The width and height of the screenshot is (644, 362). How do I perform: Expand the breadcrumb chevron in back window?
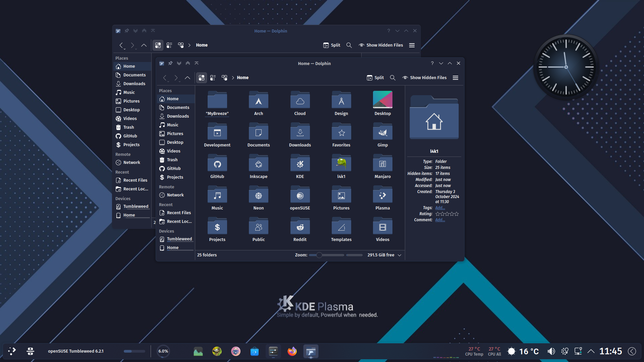click(189, 45)
